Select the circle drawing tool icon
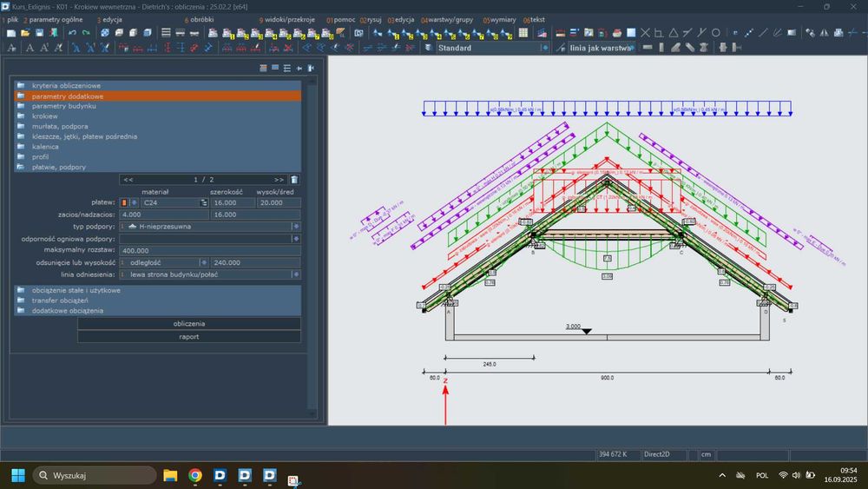The width and height of the screenshot is (868, 489). point(716,33)
